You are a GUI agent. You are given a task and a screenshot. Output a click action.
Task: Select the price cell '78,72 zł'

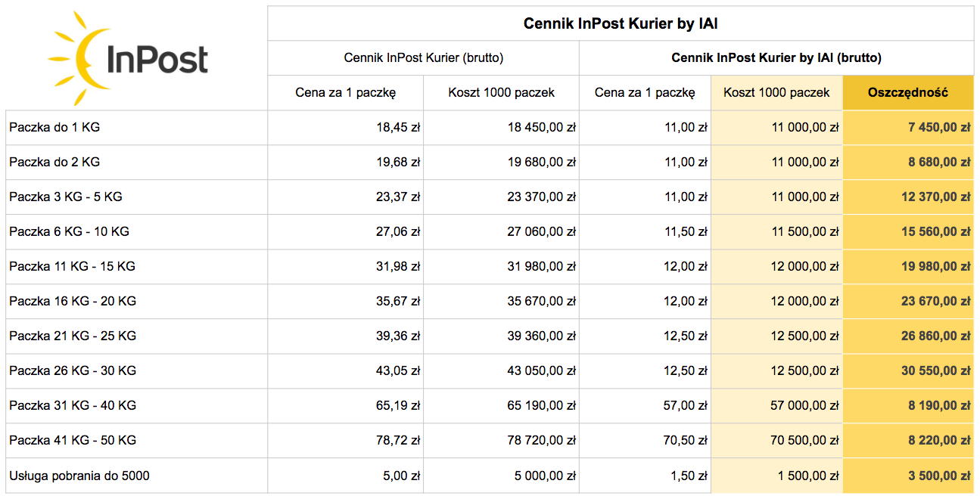click(x=346, y=441)
